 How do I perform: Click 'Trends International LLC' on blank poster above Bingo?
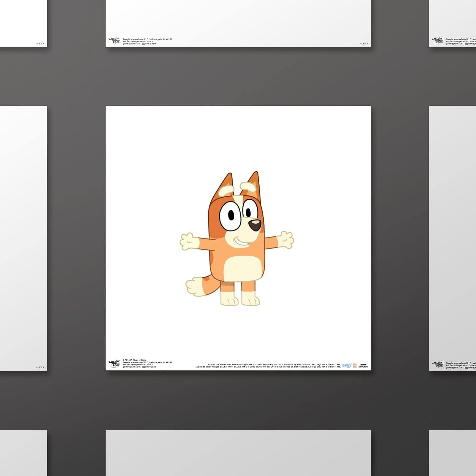coord(147,39)
